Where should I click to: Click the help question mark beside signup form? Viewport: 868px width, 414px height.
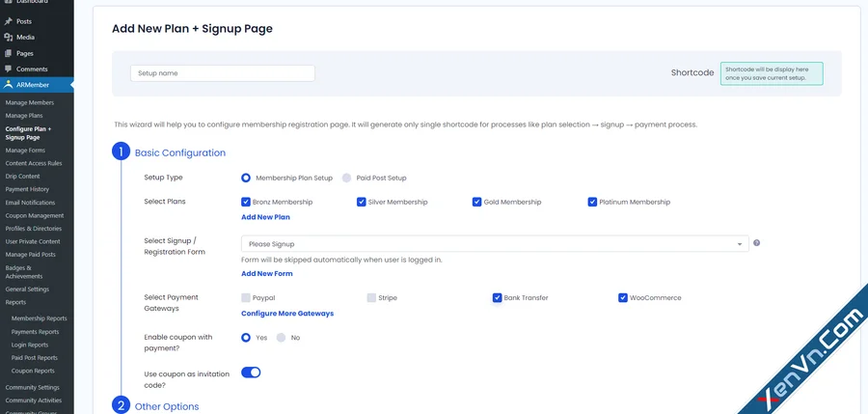[757, 243]
